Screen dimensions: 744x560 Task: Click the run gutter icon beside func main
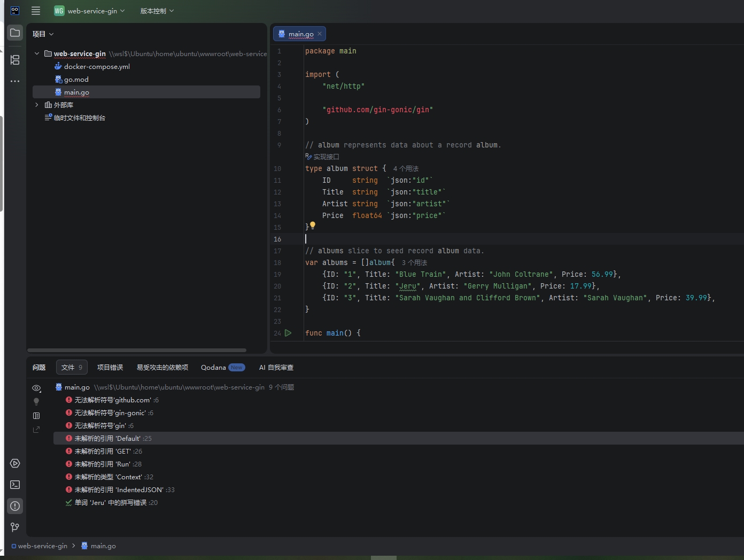click(288, 333)
